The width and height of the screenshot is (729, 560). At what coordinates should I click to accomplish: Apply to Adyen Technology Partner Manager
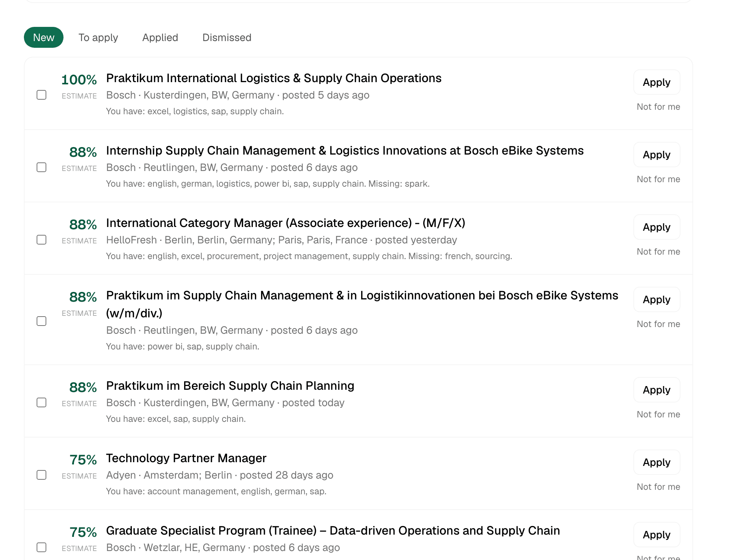point(657,462)
